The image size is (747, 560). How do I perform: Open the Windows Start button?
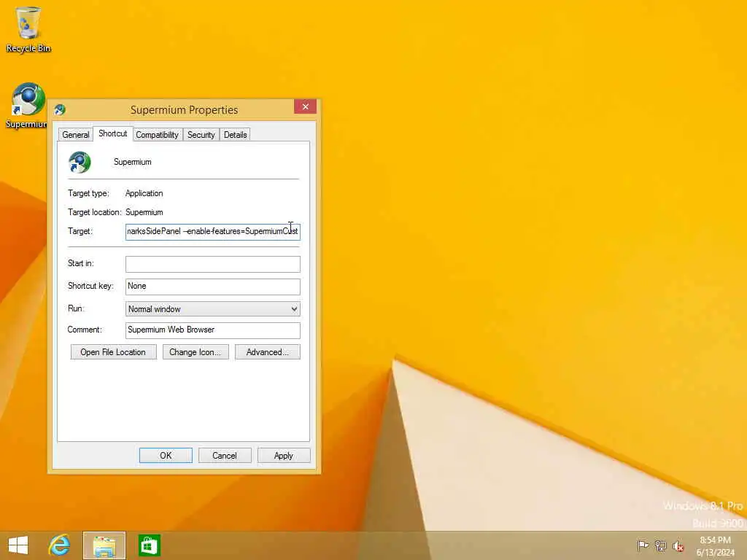(x=18, y=545)
